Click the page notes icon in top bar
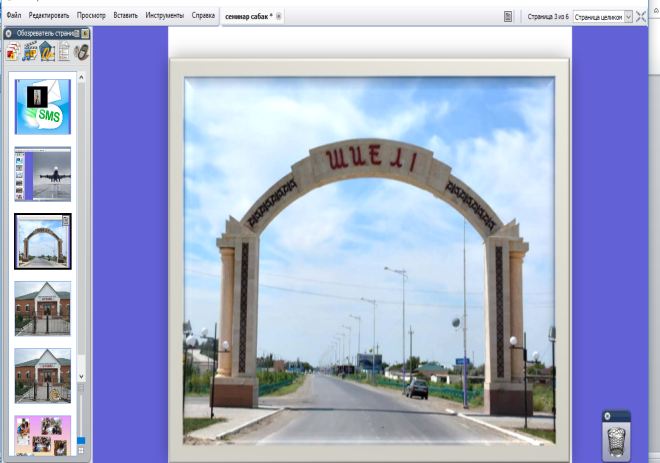The height and width of the screenshot is (463, 660). point(508,16)
